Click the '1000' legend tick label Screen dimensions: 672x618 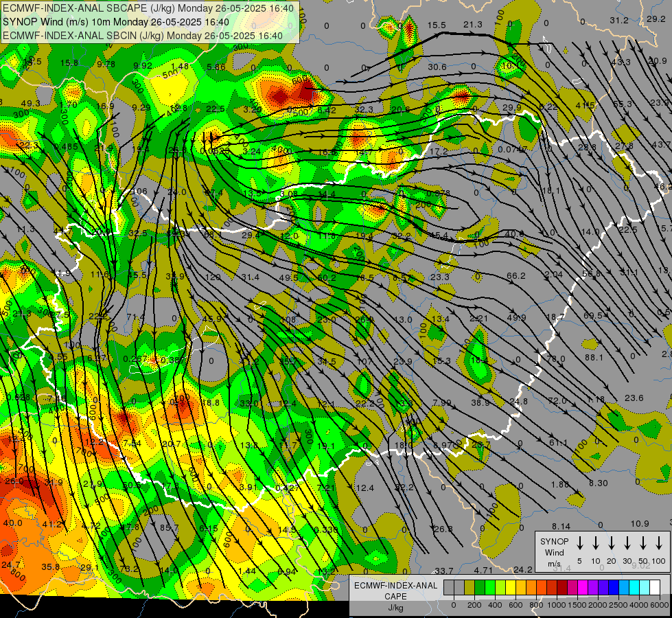click(x=557, y=606)
